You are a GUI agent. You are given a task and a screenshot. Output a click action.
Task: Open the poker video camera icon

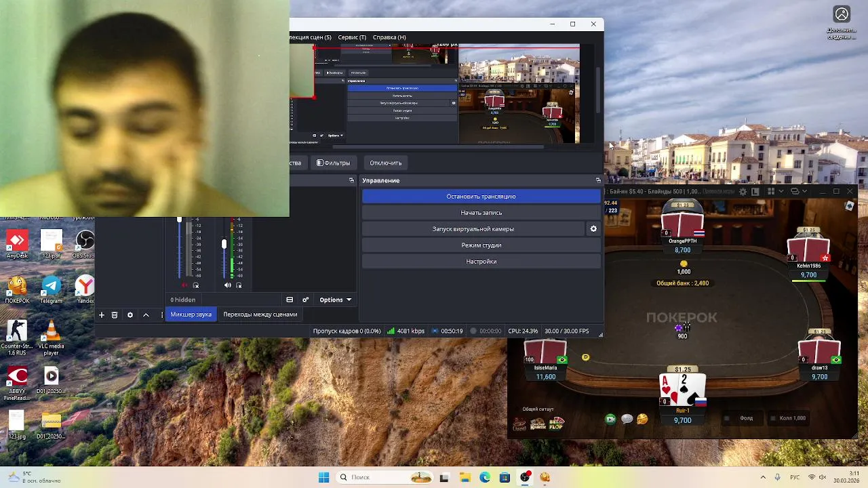(x=610, y=420)
